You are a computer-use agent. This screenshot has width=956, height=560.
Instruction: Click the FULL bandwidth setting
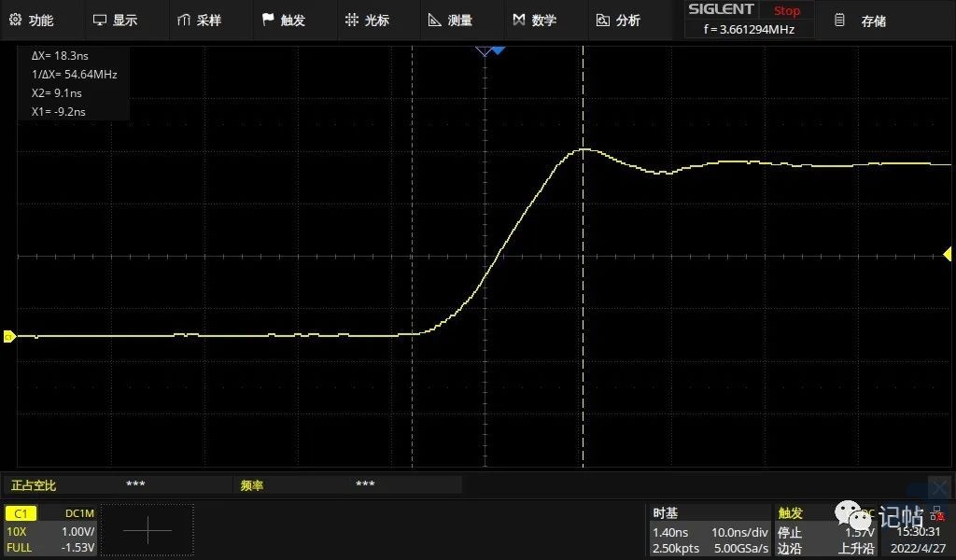(x=19, y=547)
